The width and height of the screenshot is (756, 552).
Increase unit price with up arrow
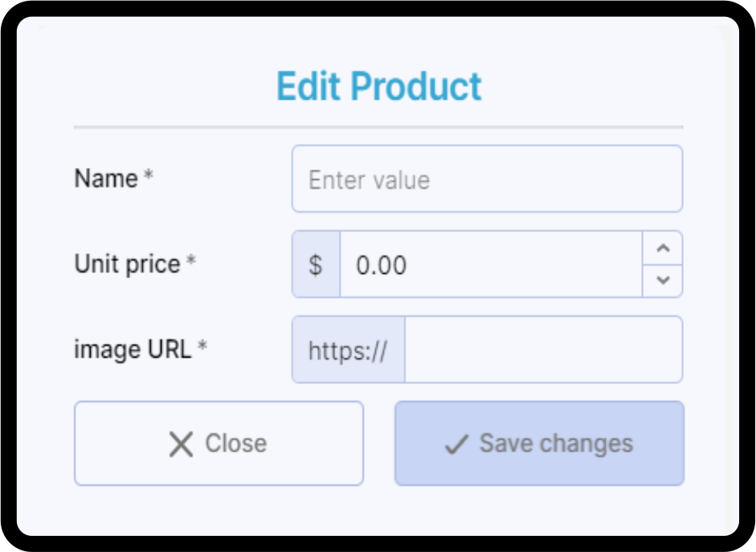click(663, 248)
